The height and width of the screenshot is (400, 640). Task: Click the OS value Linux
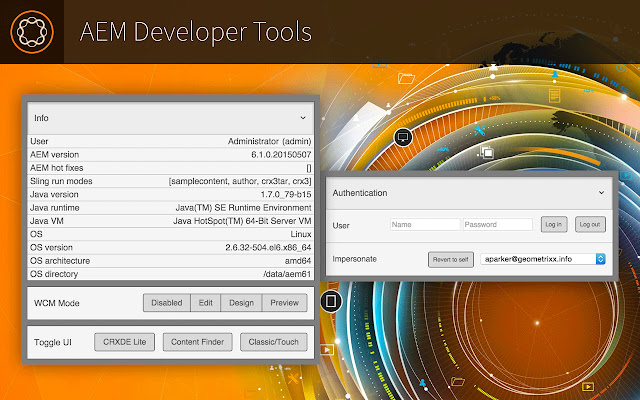301,234
